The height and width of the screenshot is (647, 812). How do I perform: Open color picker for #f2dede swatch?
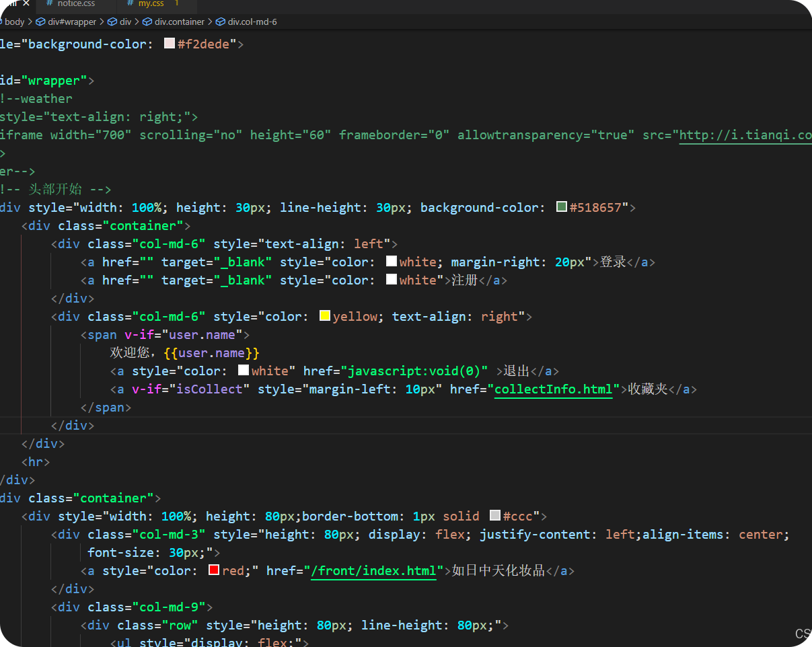point(170,44)
